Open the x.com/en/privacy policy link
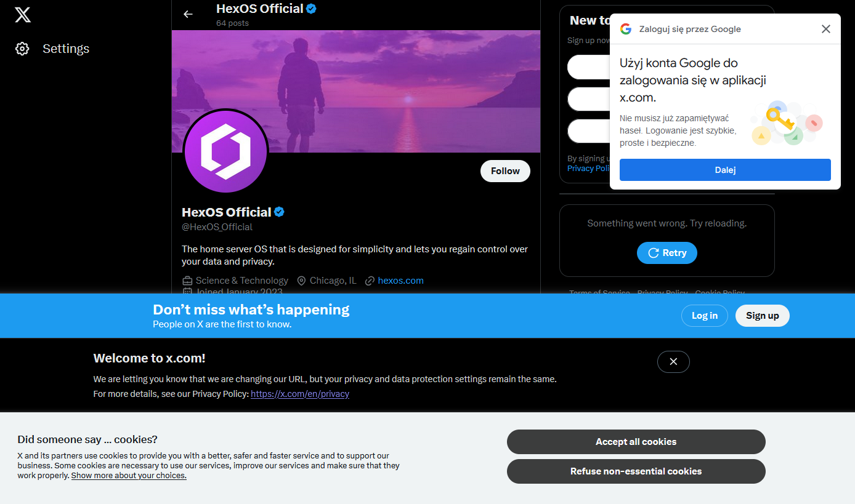 click(300, 394)
